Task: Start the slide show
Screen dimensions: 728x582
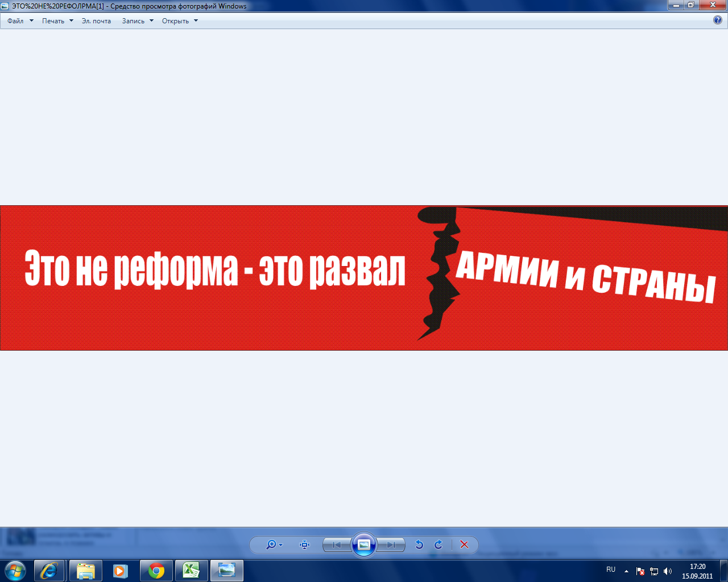Action: 364,544
